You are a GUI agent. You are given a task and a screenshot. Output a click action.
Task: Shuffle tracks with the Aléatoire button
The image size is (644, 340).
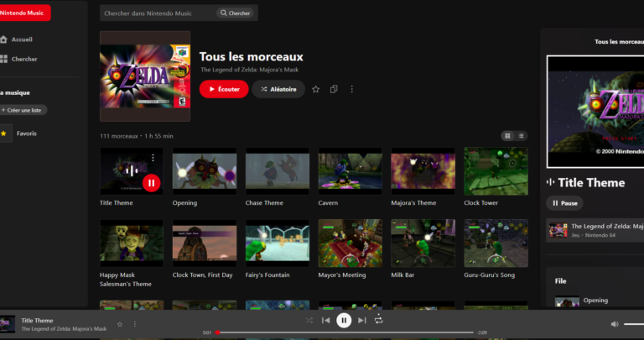[x=278, y=89]
